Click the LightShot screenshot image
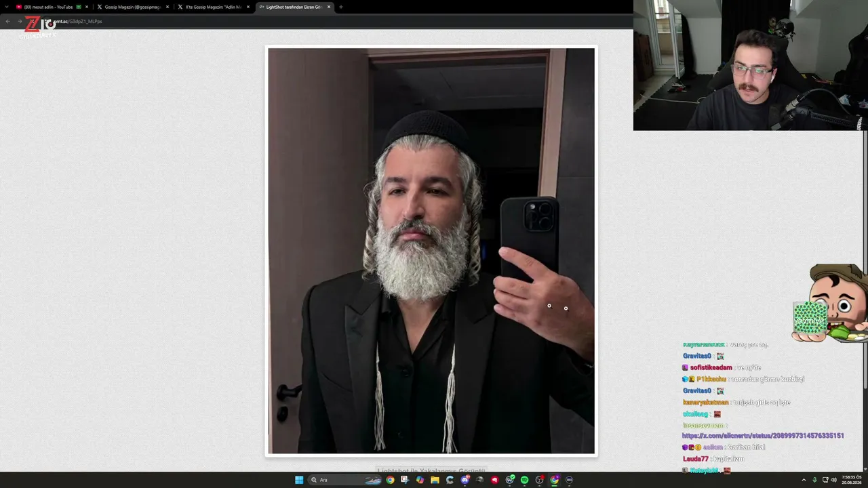The height and width of the screenshot is (488, 868). 431,251
